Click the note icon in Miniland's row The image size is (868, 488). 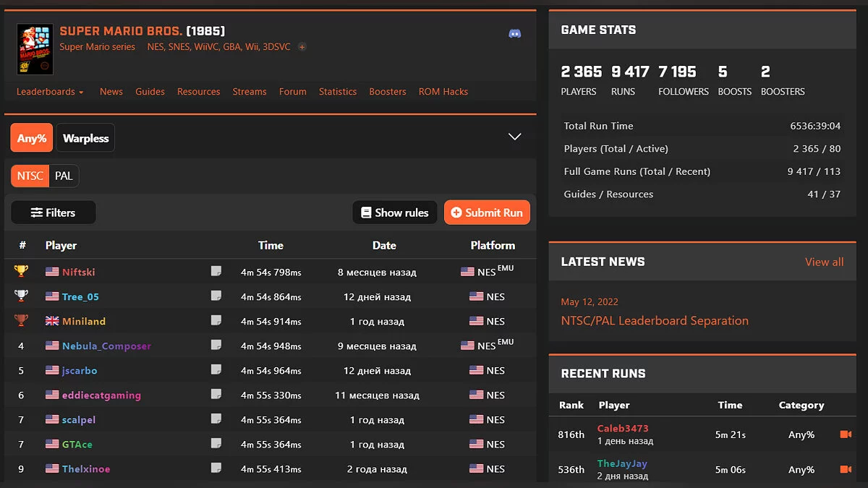click(x=216, y=320)
